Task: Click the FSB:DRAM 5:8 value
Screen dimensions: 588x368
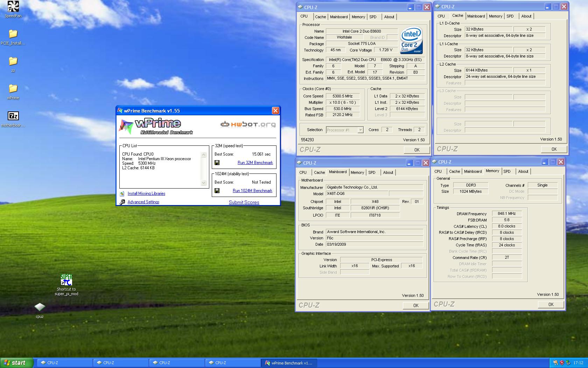Action: (x=507, y=220)
